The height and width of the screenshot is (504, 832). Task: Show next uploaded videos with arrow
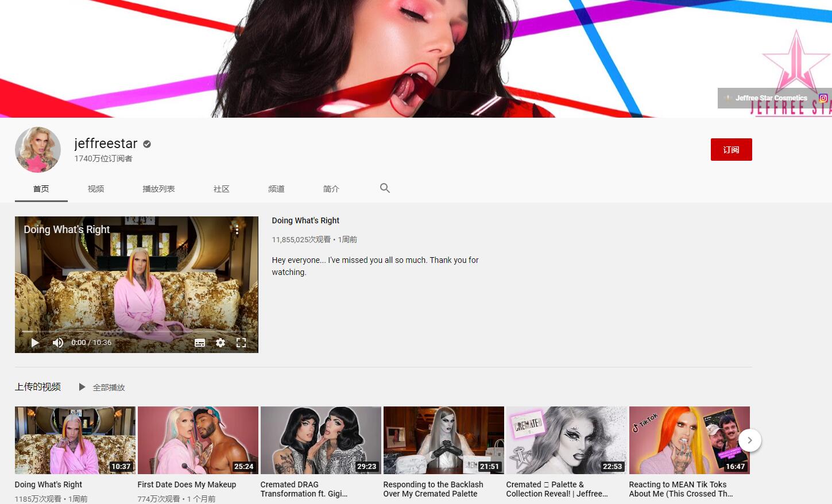pos(749,440)
